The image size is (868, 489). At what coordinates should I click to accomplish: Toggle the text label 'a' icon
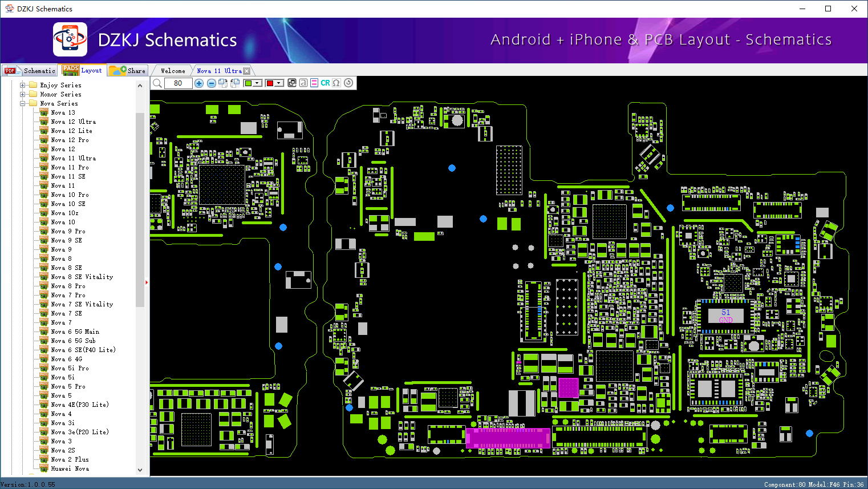(x=303, y=83)
